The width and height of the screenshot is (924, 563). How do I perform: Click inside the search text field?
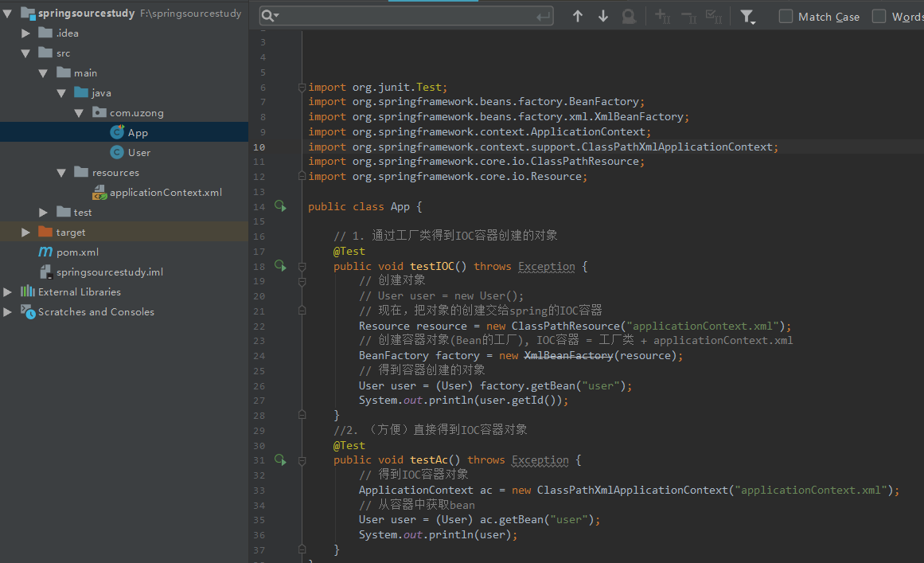[407, 17]
